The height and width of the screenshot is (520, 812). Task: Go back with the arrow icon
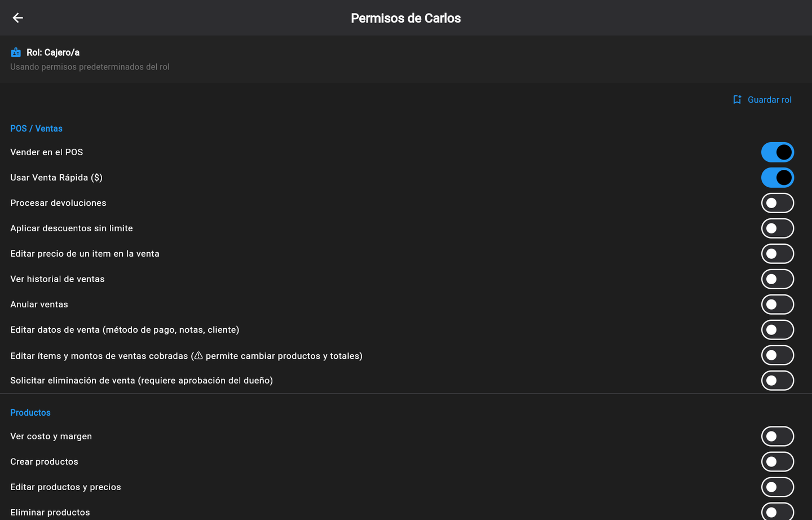click(x=18, y=18)
